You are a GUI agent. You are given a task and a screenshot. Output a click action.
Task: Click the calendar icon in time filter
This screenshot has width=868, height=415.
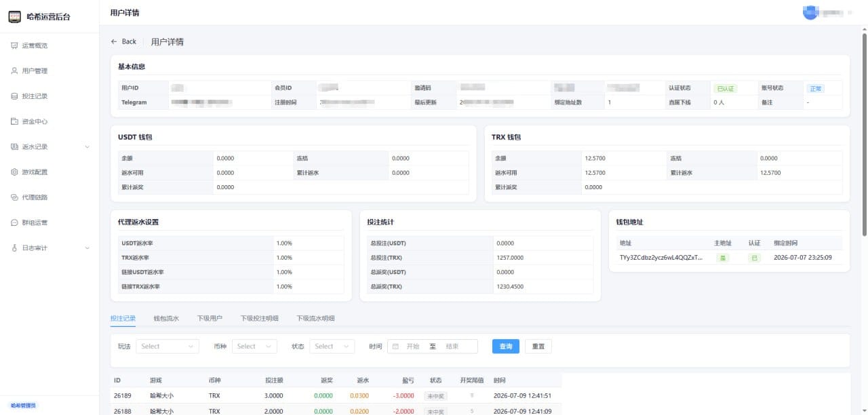(395, 347)
